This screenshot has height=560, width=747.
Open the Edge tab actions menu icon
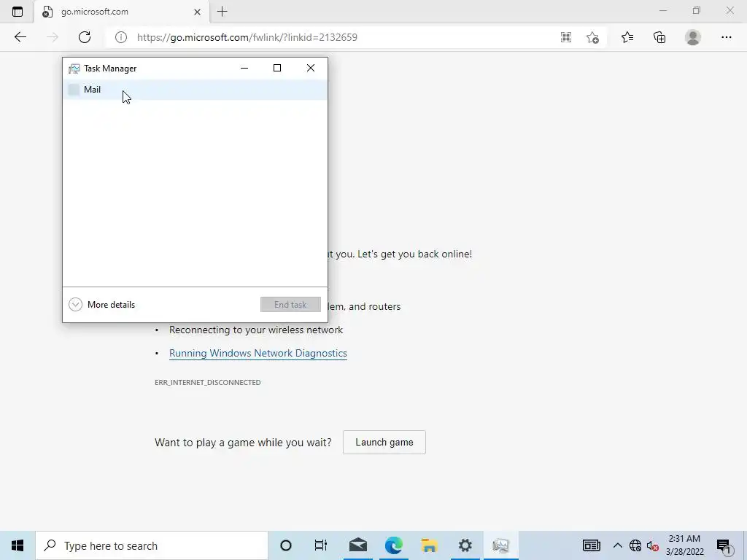click(18, 12)
